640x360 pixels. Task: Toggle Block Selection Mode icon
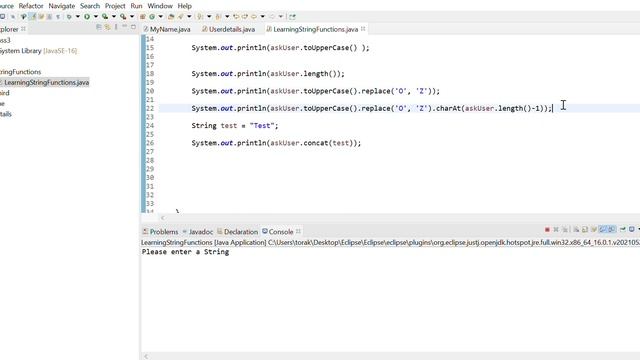tap(49, 17)
